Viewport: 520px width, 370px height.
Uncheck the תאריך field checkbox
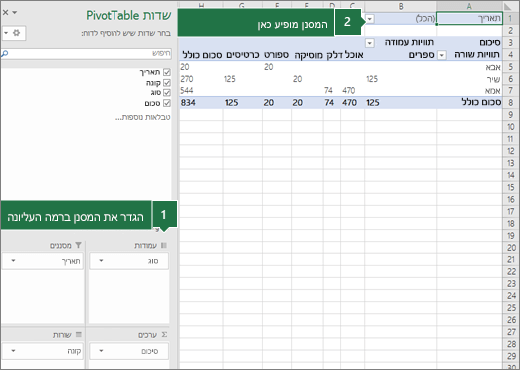coord(167,72)
